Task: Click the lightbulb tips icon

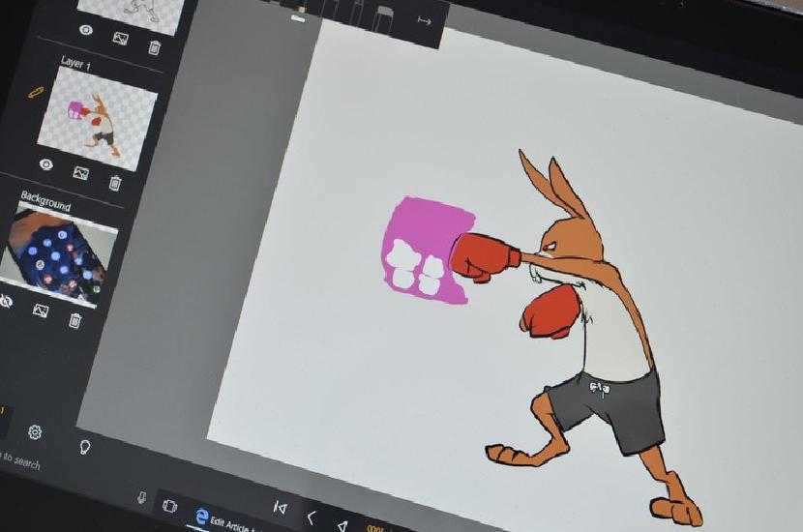Action: coord(85,447)
